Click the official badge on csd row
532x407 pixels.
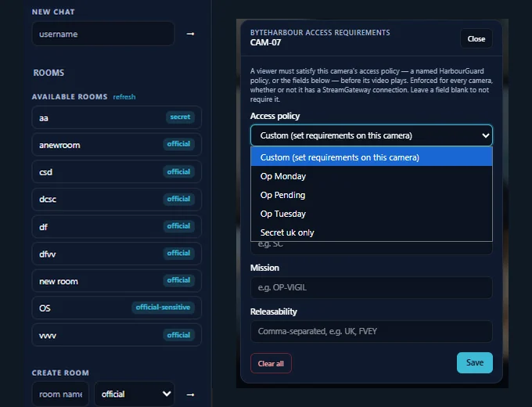tap(178, 171)
